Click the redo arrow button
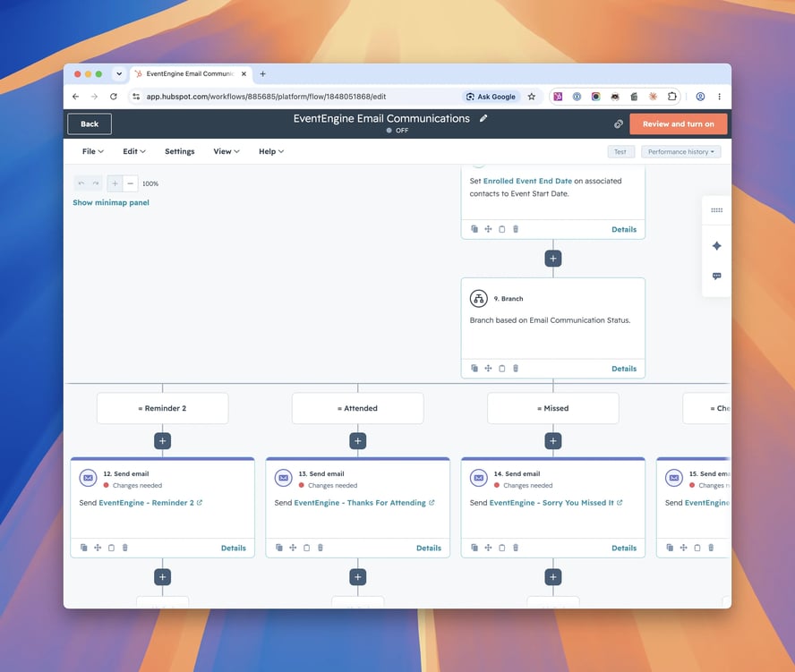Screen dimensions: 795x672 pyautogui.click(x=95, y=183)
